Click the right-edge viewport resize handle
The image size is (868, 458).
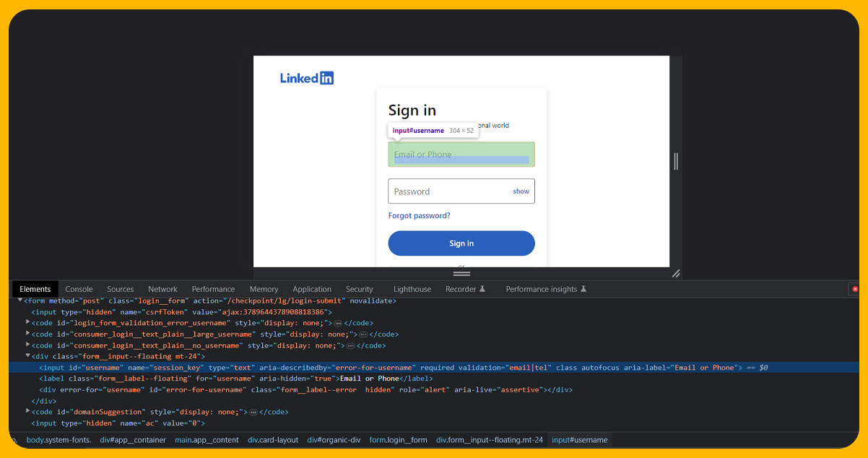676,161
